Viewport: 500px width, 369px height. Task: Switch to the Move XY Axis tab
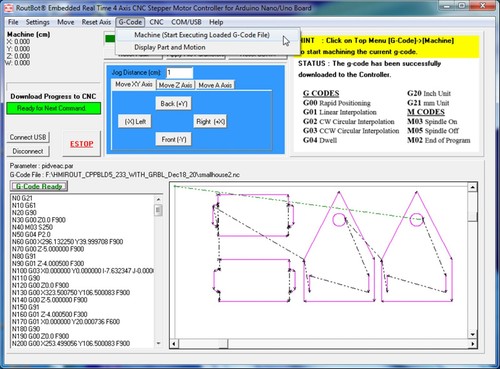pos(134,85)
